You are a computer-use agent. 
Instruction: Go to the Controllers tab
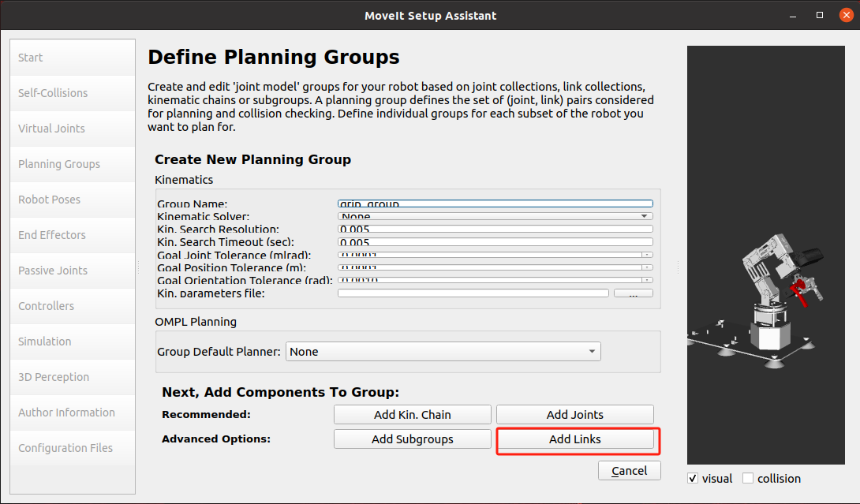[x=73, y=306]
